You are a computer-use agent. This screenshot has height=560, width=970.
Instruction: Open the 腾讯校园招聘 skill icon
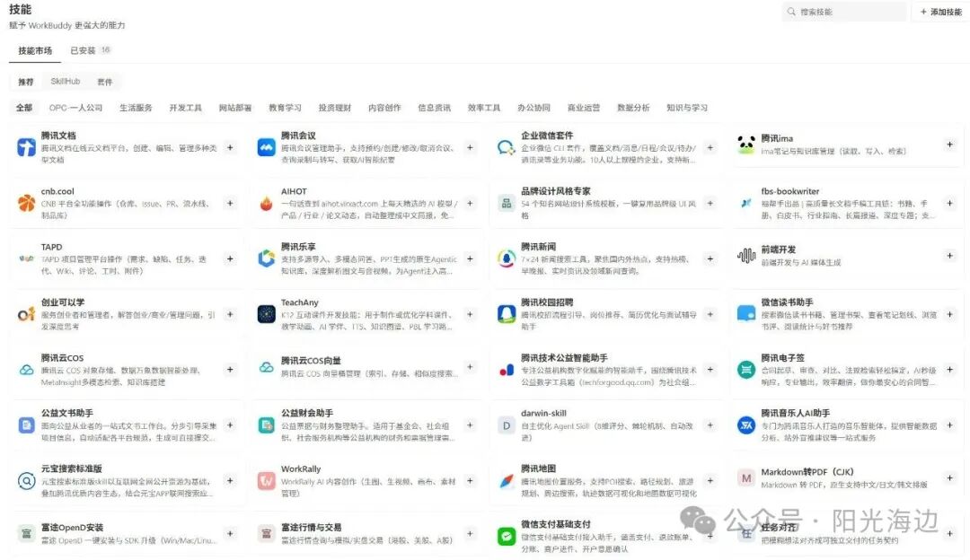[x=506, y=314]
